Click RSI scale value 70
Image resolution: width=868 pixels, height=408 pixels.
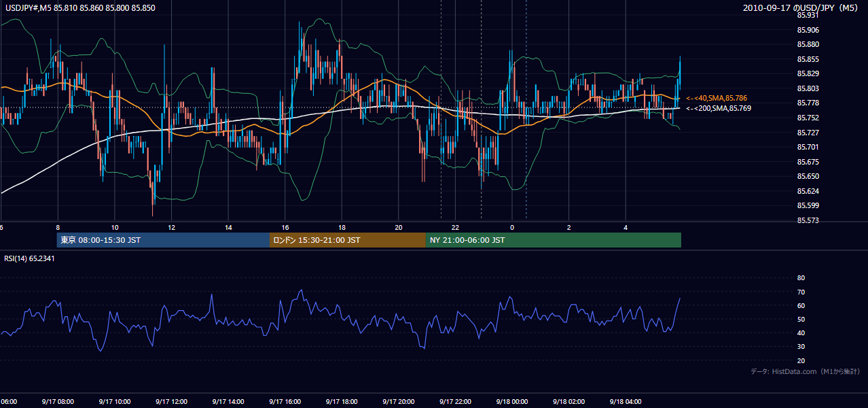pos(801,292)
